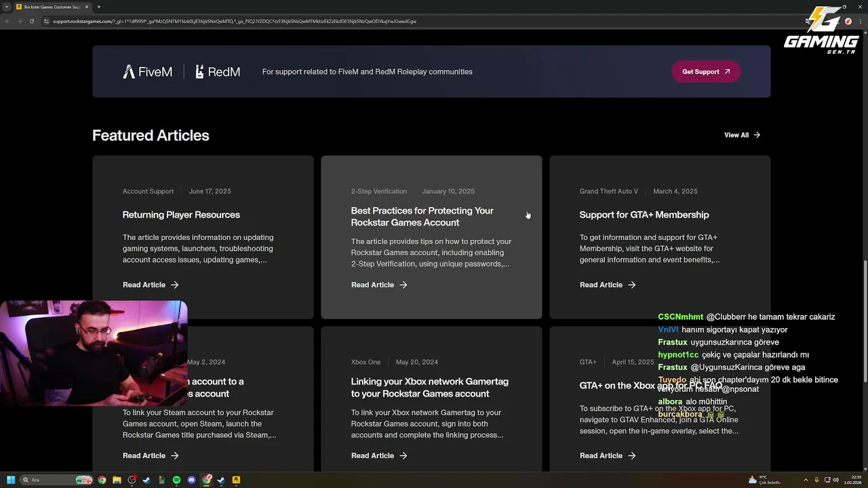Open Best Practices for Protecting Your Account title
The height and width of the screenshot is (488, 868).
[422, 216]
